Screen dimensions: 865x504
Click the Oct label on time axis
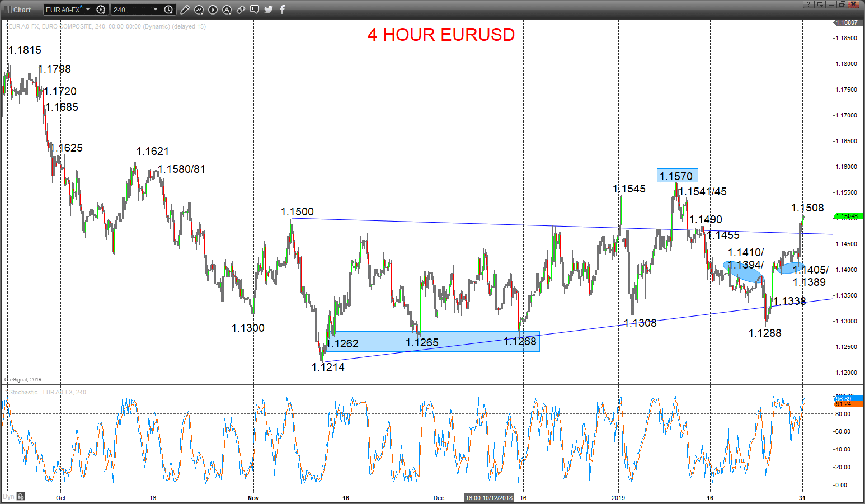[60, 497]
